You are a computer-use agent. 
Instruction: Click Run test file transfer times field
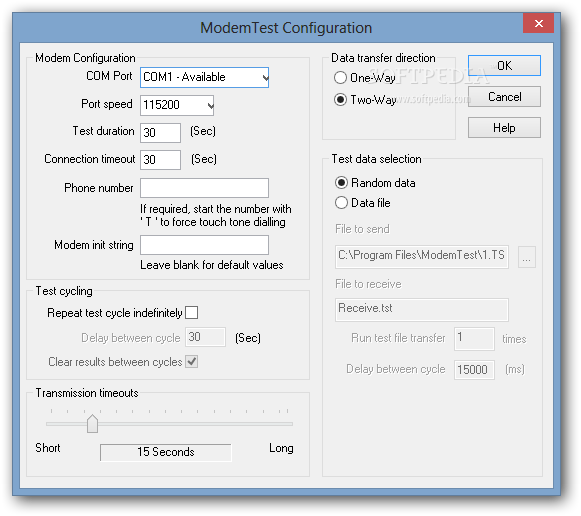(x=474, y=339)
